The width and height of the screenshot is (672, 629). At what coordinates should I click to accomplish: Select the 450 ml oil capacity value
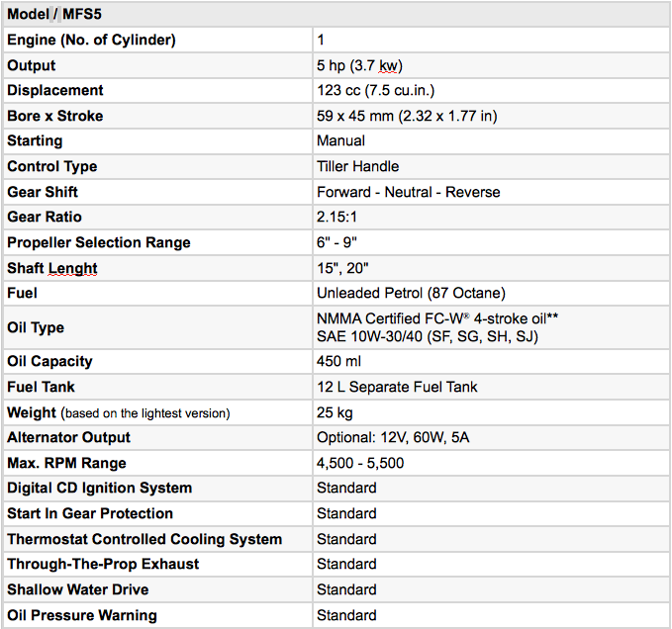tap(337, 361)
